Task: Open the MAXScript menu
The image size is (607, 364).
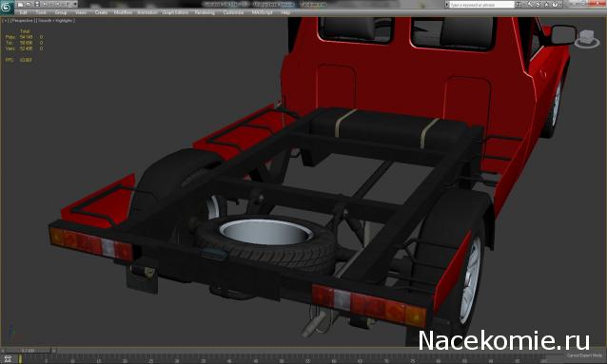Action: tap(262, 12)
